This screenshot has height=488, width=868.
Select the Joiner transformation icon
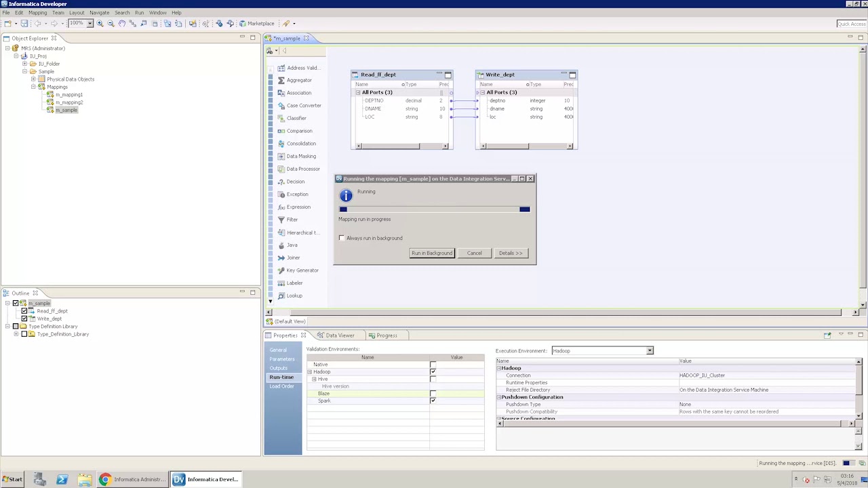tap(281, 258)
